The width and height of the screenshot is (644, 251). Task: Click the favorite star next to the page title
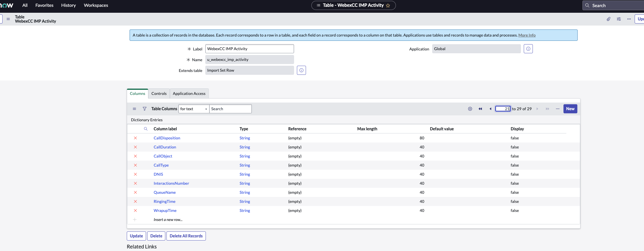pos(388,5)
